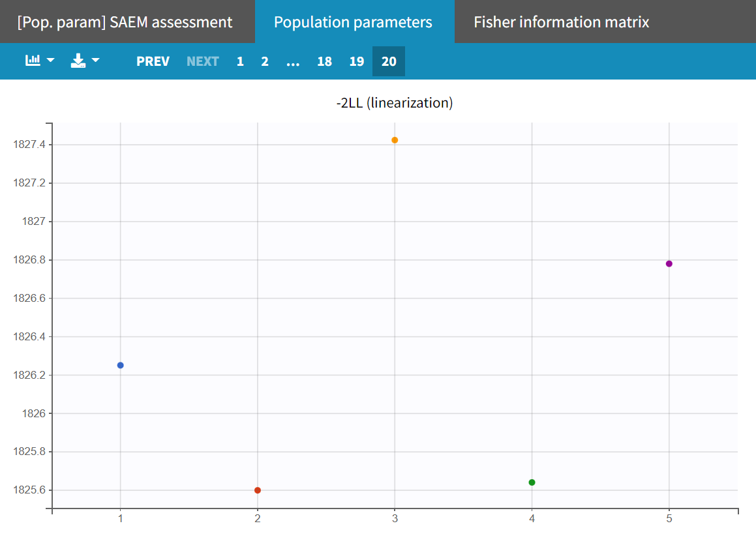
Task: Jump to page 2
Action: coord(265,61)
